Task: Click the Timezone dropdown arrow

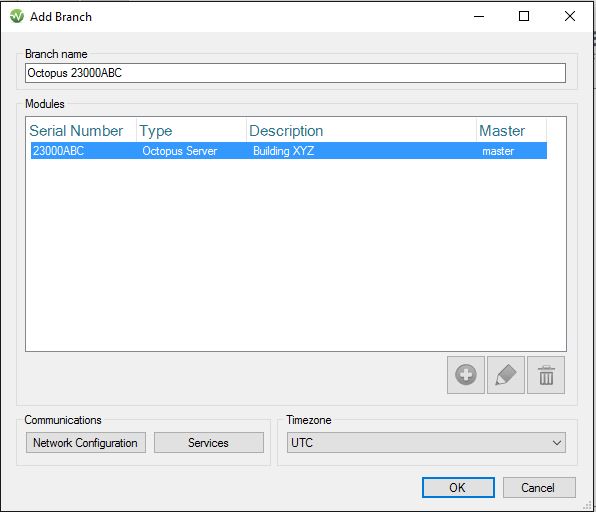Action: click(556, 443)
